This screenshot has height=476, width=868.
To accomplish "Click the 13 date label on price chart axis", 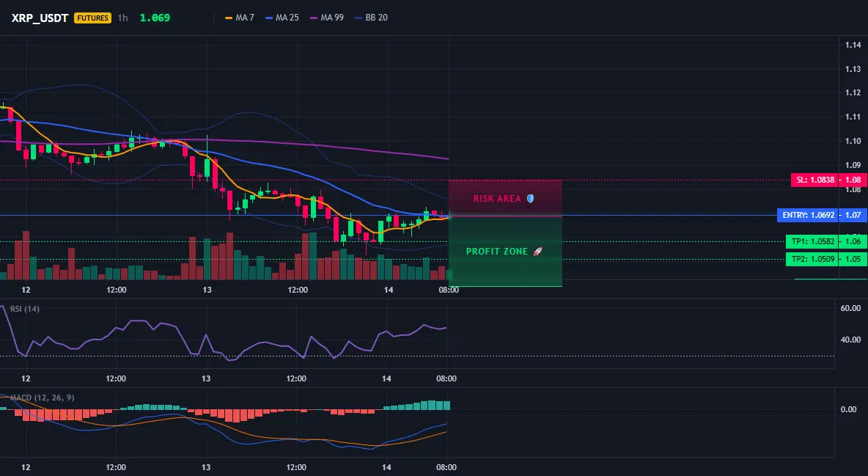I will (x=207, y=290).
